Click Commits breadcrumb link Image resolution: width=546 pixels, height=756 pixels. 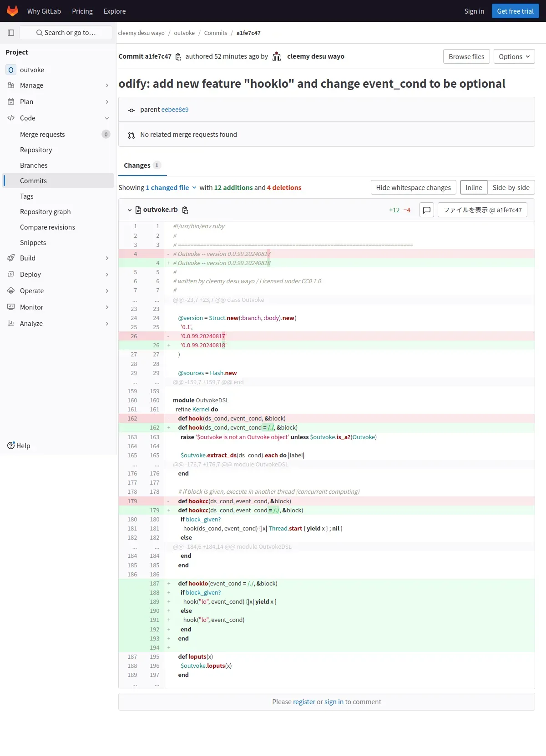coord(216,33)
